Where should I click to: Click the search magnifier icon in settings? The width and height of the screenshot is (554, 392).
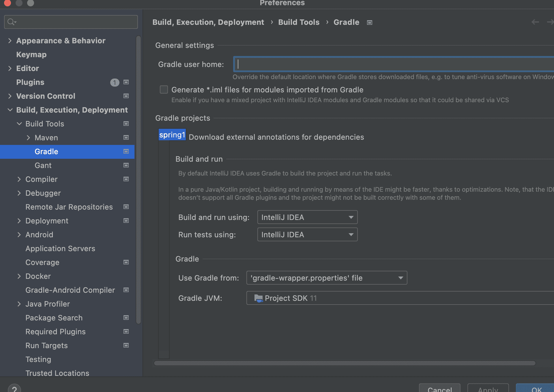click(12, 22)
